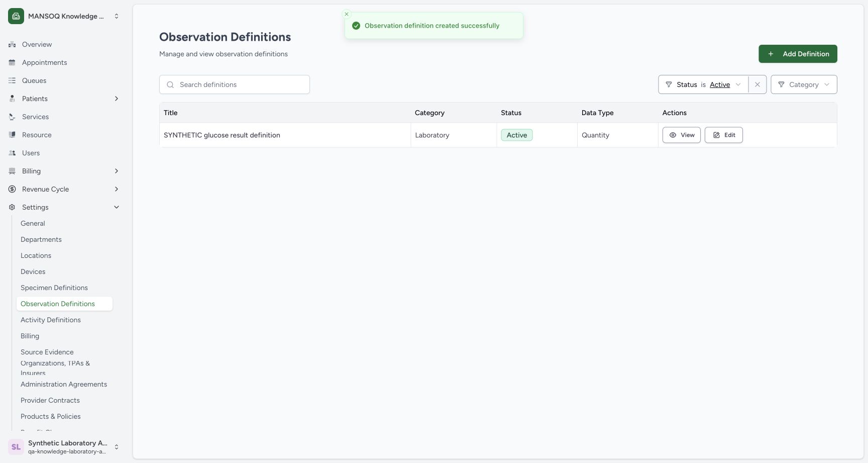This screenshot has height=463, width=868.
Task: Open Provider Contracts settings
Action: pos(50,400)
